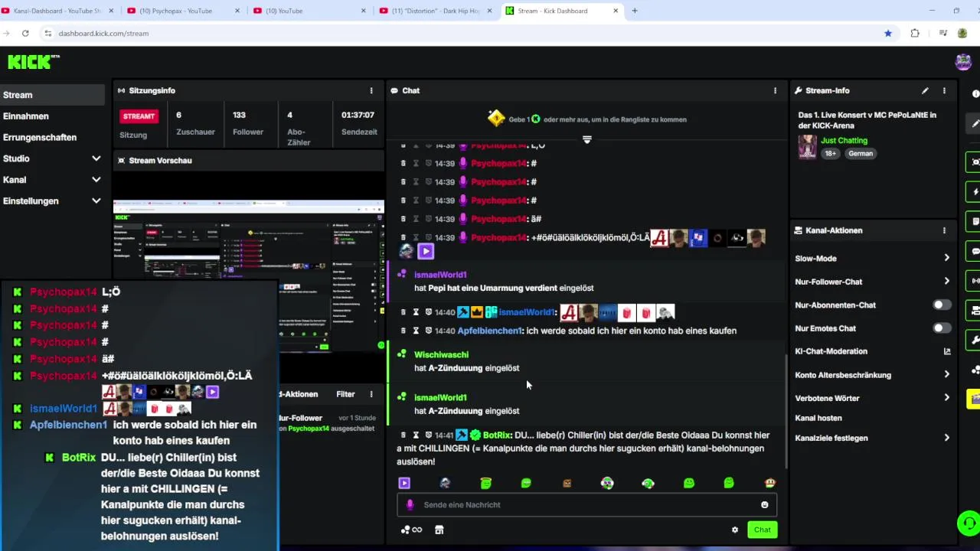
Task: Open the Filter menu three-dot icon
Action: coord(371,394)
